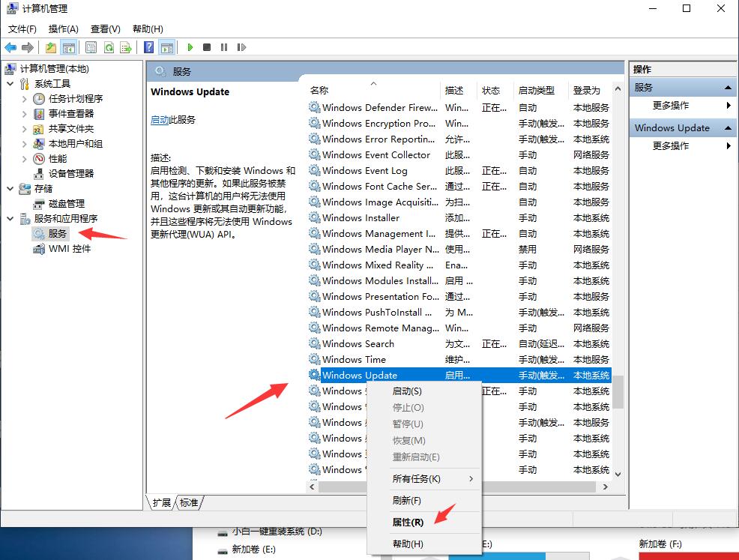Collapse the 服务 section in Actions pane
This screenshot has height=560, width=739.
[728, 88]
